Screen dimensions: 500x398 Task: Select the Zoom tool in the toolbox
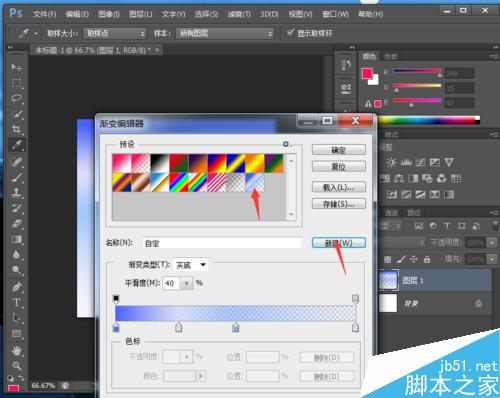[x=16, y=366]
